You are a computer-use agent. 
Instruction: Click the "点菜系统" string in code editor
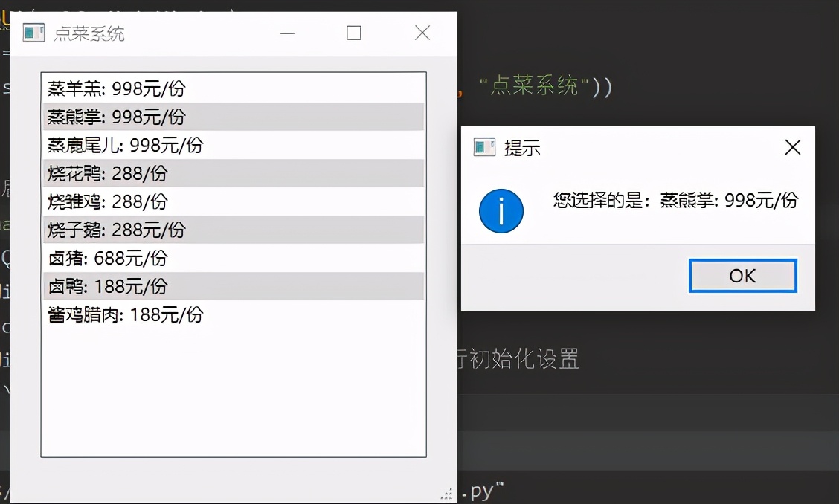click(534, 86)
